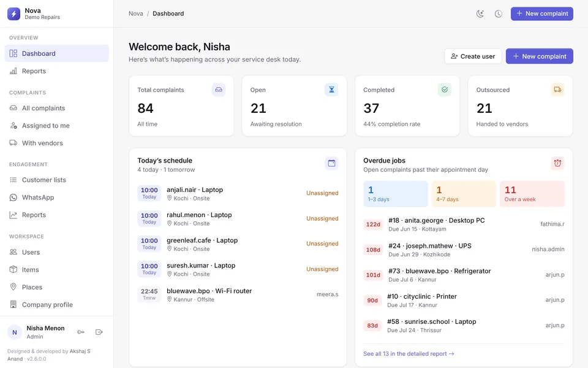Select the 1–3 days overdue filter
588x368 pixels.
(x=396, y=194)
